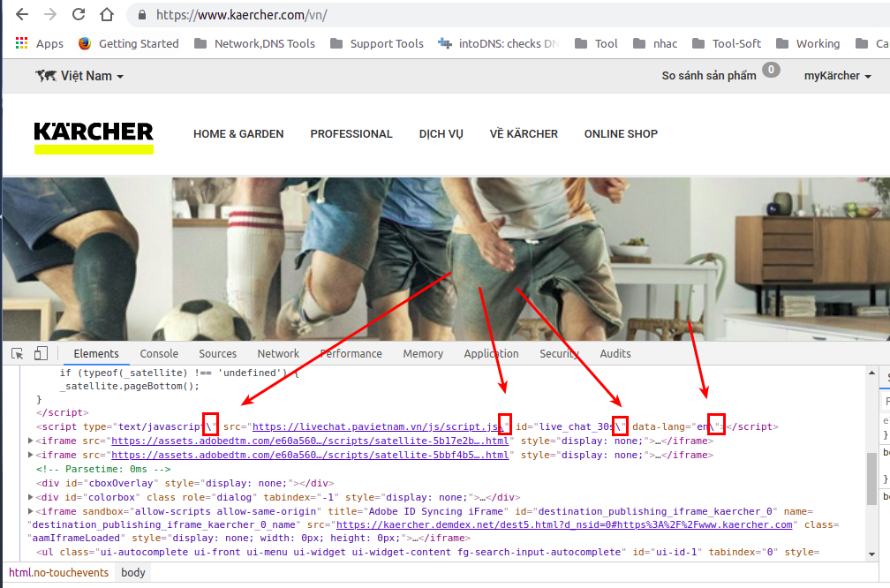The height and width of the screenshot is (588, 890).
Task: Click the DevTools scrollbar up arrow
Action: coord(871,373)
